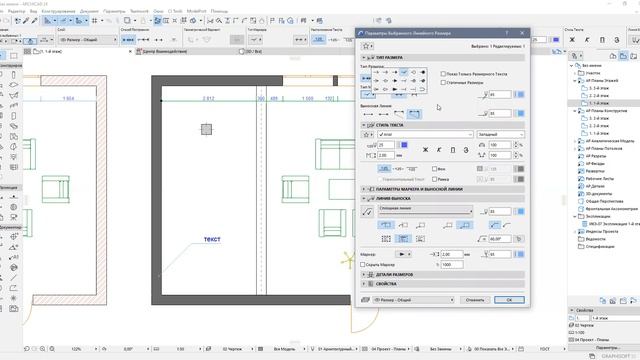Click the marker pen color swatch
640x360 pixels.
click(x=521, y=254)
